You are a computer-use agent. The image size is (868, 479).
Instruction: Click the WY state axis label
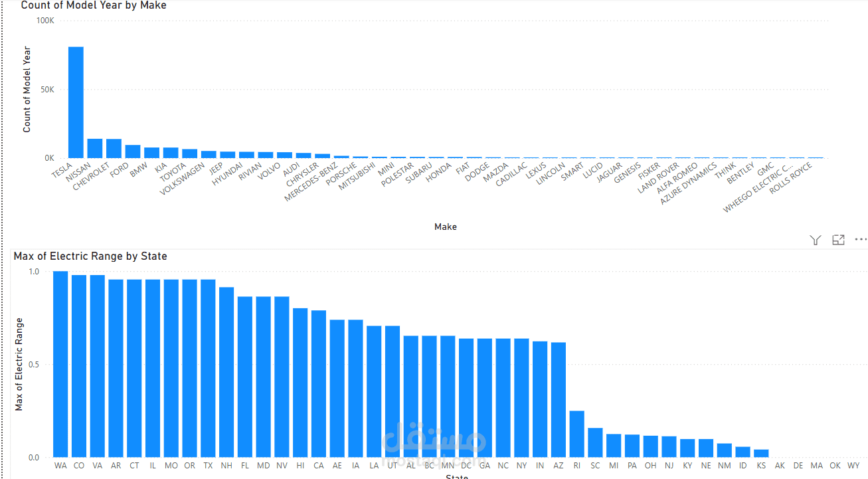pos(853,466)
